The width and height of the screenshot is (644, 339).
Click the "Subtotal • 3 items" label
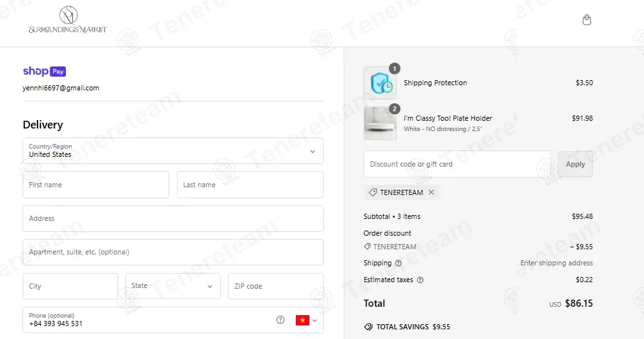click(x=392, y=216)
